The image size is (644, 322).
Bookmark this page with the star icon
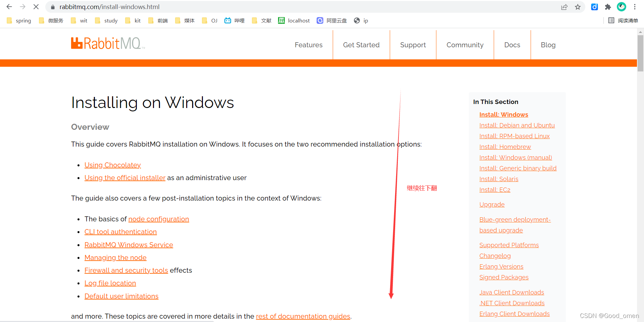tap(578, 7)
